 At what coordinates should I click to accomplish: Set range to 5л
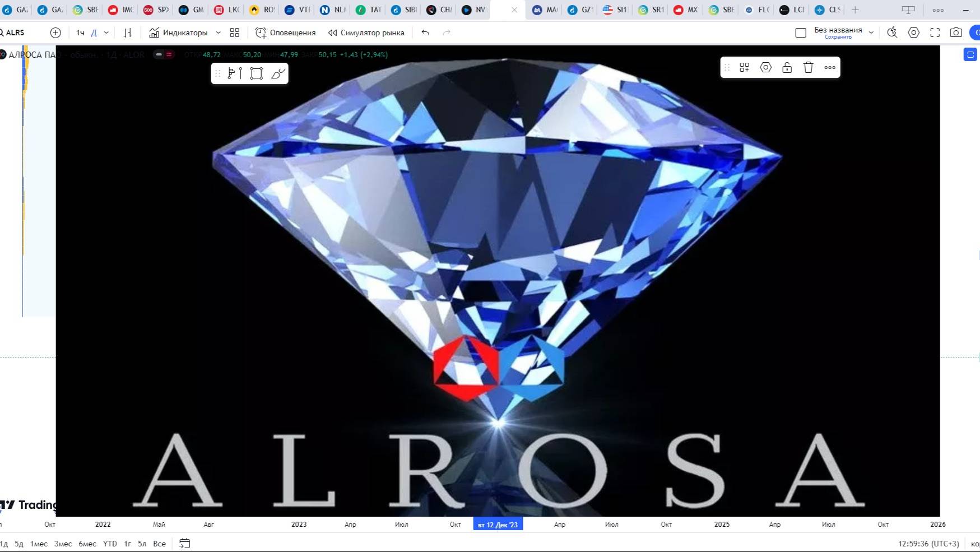(x=142, y=544)
